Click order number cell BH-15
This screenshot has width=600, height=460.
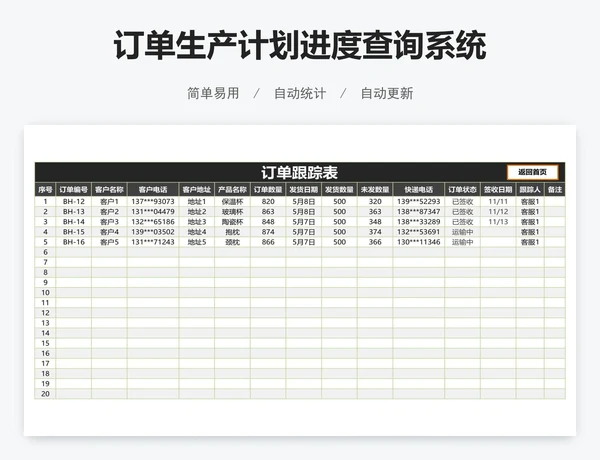click(x=73, y=232)
